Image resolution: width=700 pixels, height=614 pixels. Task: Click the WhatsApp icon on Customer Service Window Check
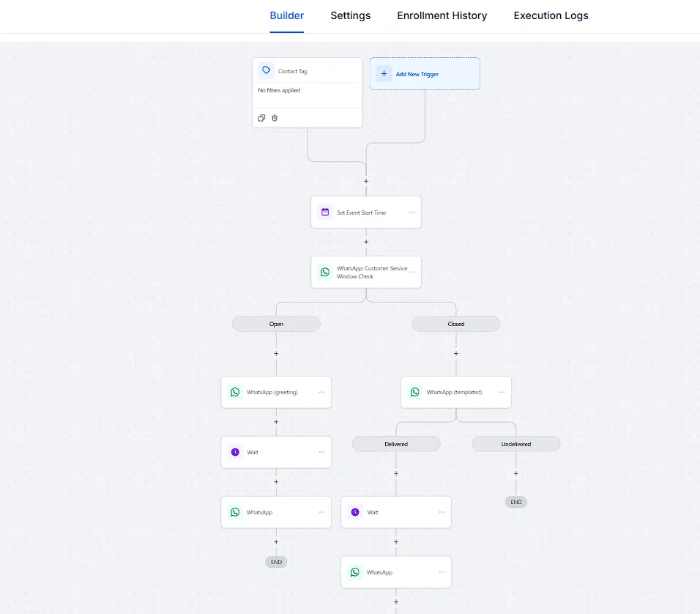pyautogui.click(x=325, y=272)
